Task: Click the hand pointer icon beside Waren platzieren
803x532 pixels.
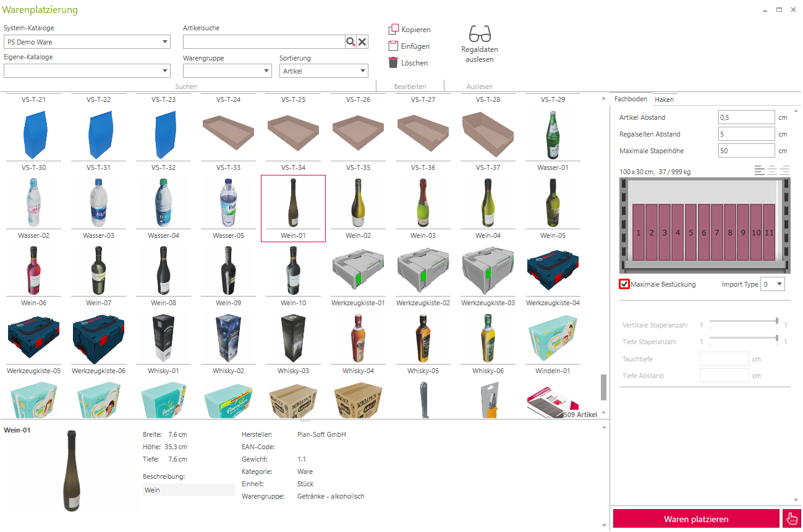Action: click(x=791, y=519)
